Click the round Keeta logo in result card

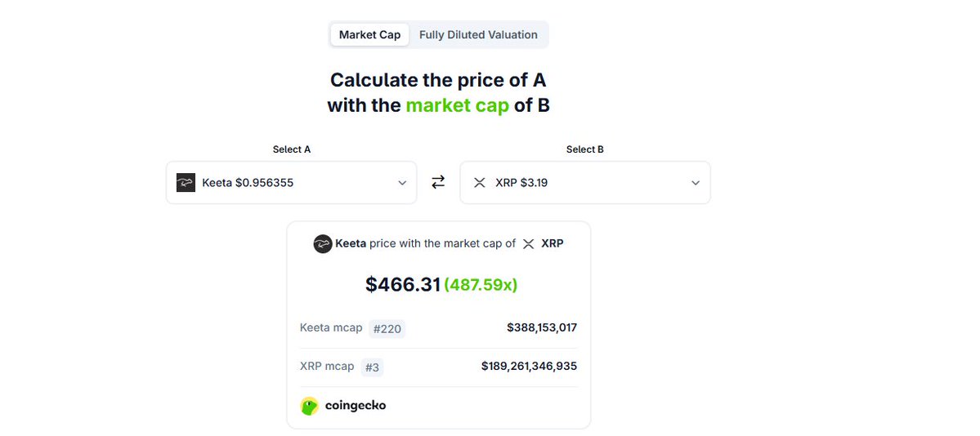323,243
